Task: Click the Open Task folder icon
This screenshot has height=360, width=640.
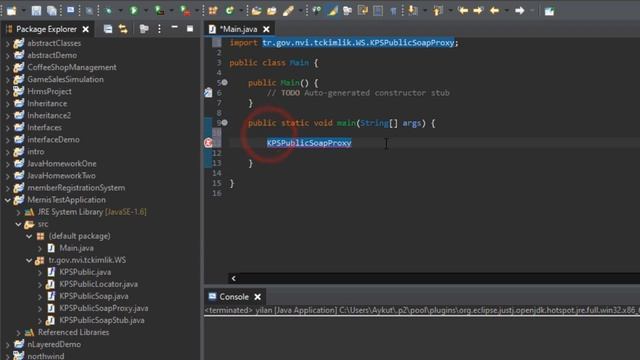Action: point(271,11)
